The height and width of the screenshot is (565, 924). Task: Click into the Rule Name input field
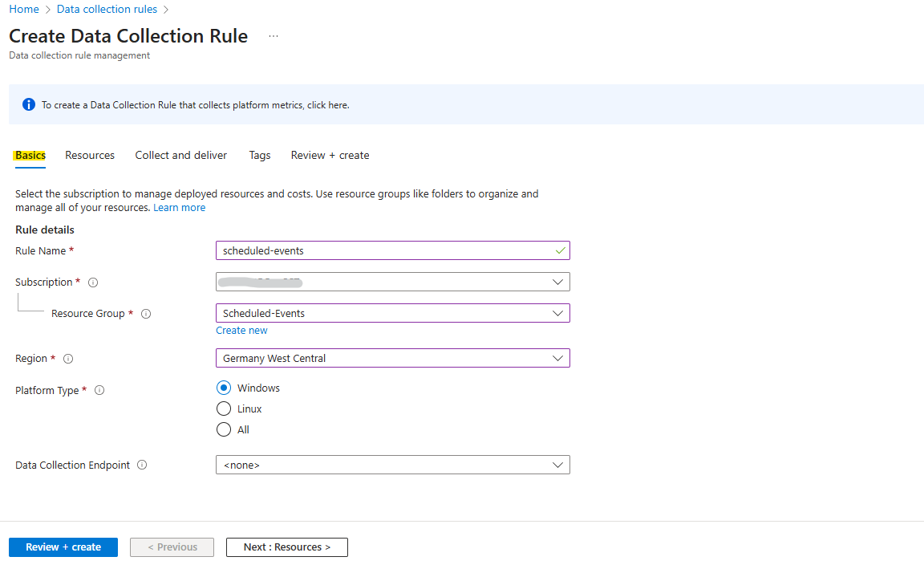coord(392,250)
